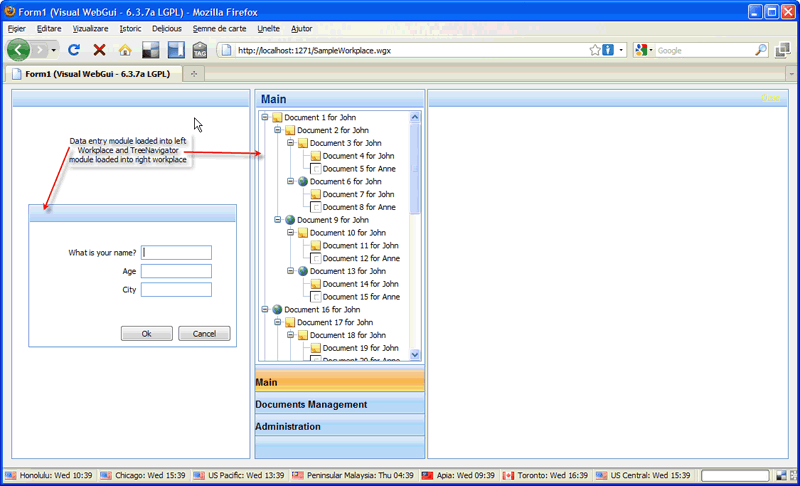
Task: Click the tree scrollbar down arrow
Action: tap(415, 354)
